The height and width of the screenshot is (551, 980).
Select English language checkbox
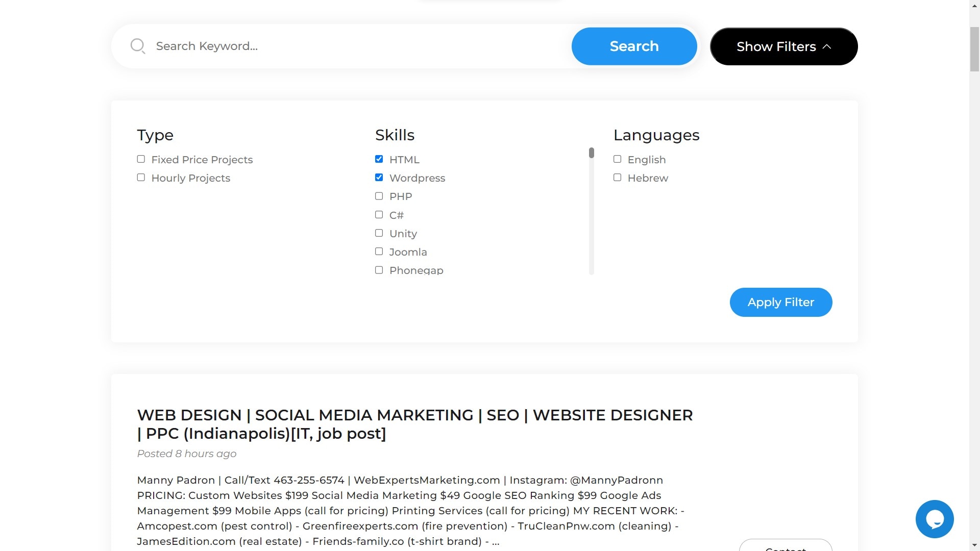617,159
